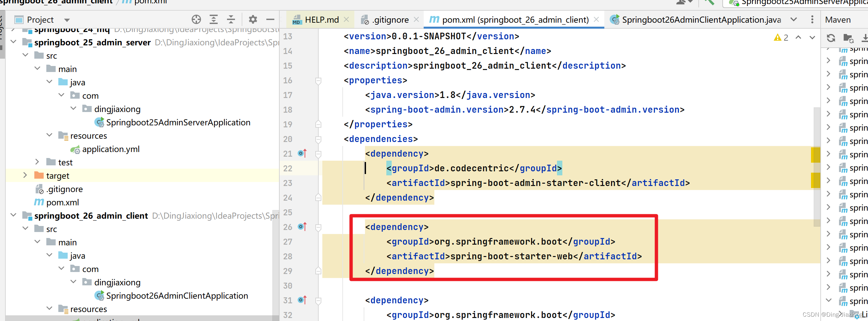Click the spring-boot-admin.version value 2.7.4
This screenshot has width=868, height=321.
click(x=522, y=110)
